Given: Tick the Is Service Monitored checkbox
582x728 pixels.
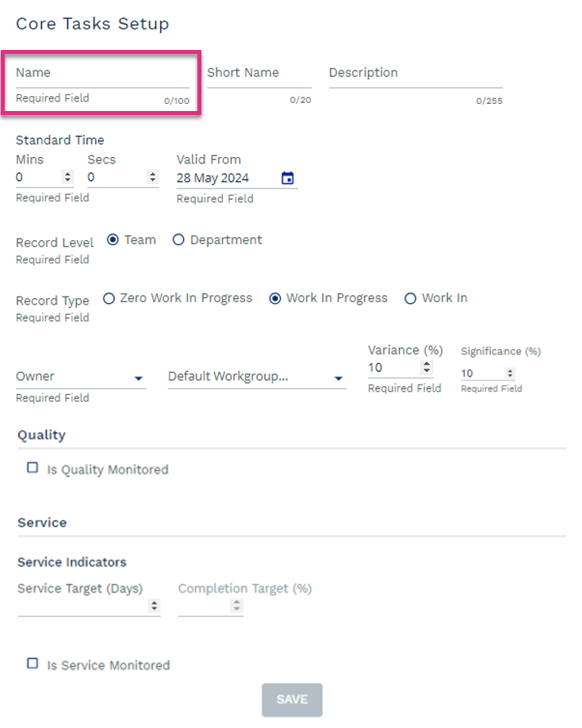Looking at the screenshot, I should coord(33,664).
